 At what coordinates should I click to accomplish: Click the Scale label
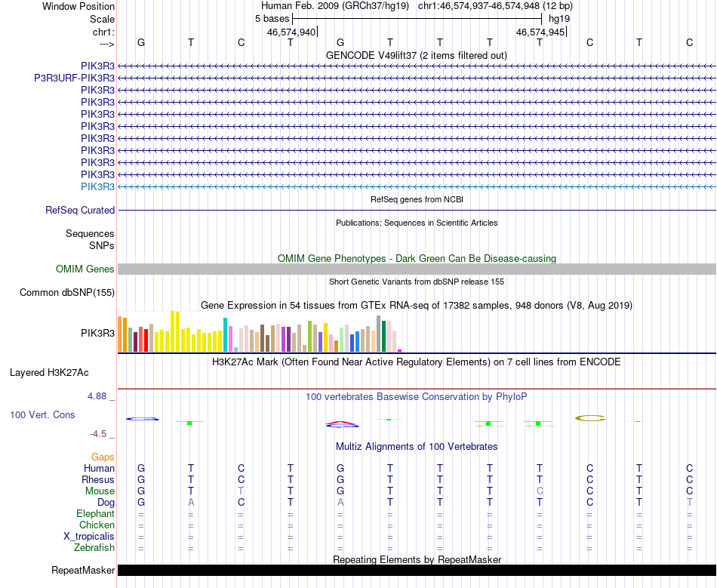point(103,19)
